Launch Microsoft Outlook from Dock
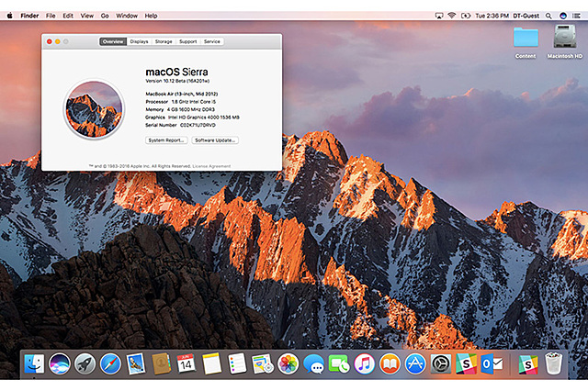This screenshot has height=391, width=588. coord(492,363)
